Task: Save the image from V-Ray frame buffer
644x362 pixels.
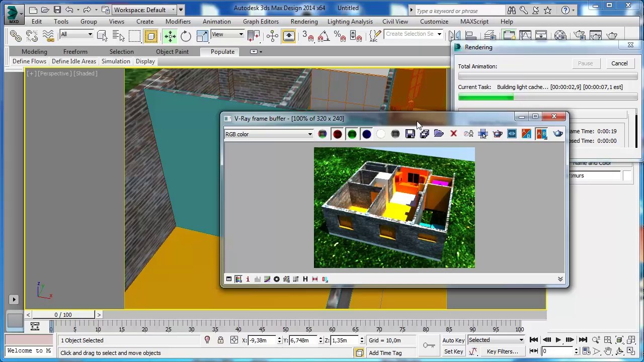Action: point(410,134)
